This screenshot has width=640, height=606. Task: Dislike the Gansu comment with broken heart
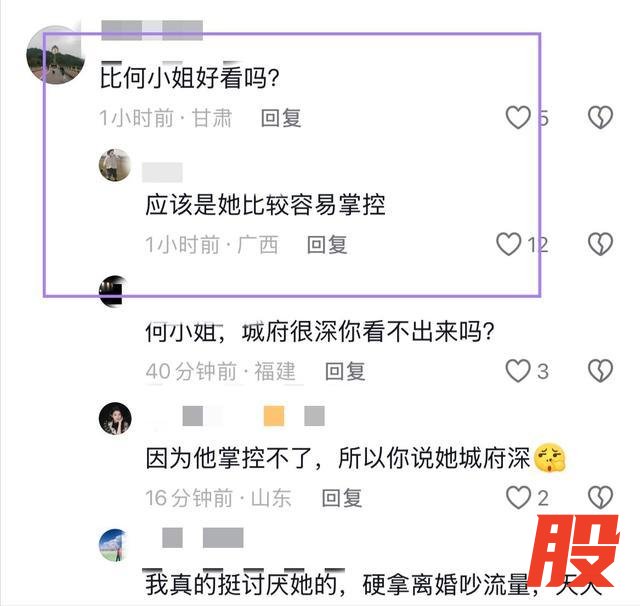tap(600, 118)
